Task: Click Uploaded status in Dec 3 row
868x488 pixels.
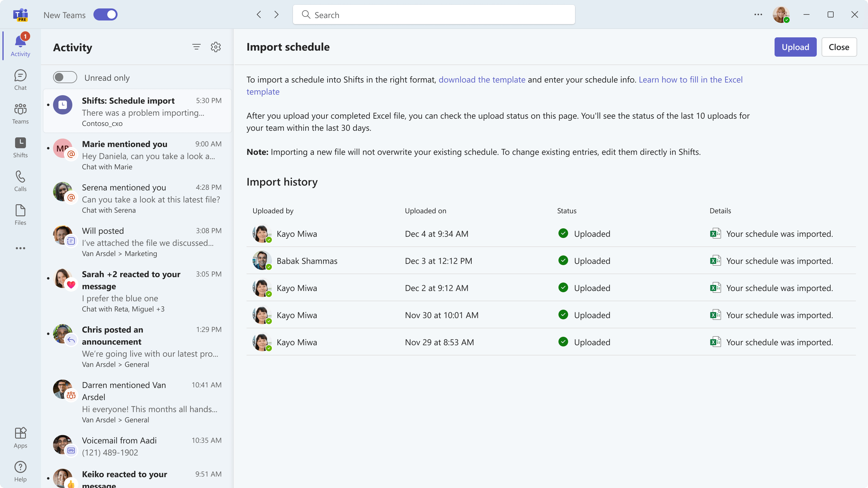Action: point(584,261)
